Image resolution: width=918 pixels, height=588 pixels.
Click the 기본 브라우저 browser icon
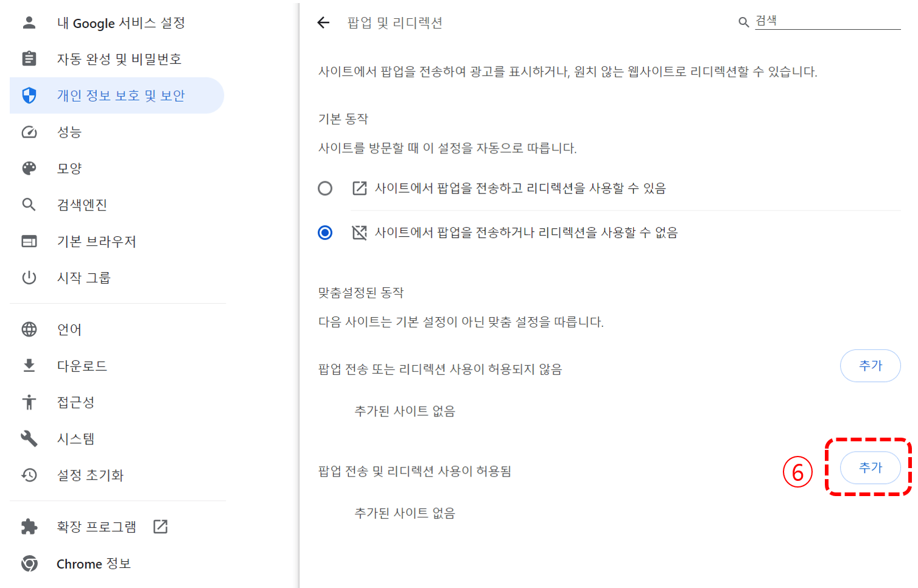point(29,241)
